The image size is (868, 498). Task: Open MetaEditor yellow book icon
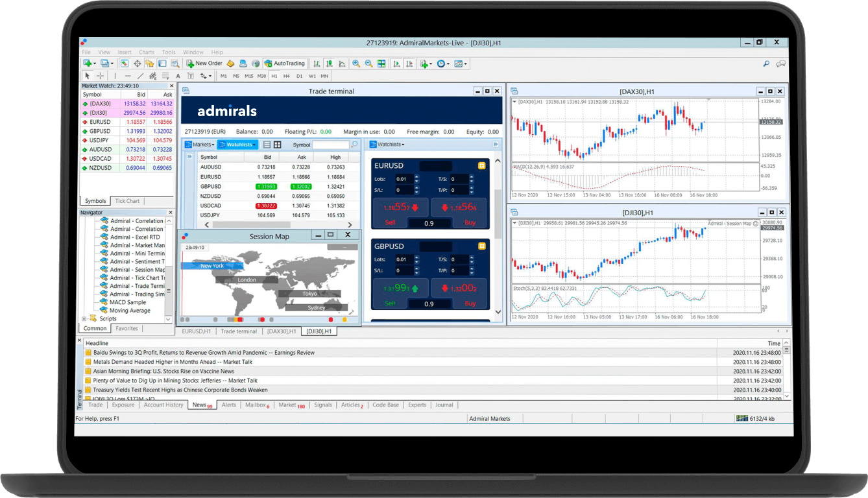pyautogui.click(x=230, y=64)
